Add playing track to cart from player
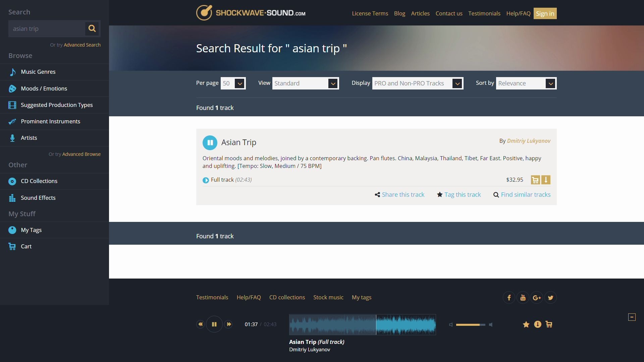The height and width of the screenshot is (362, 644). pos(549,324)
